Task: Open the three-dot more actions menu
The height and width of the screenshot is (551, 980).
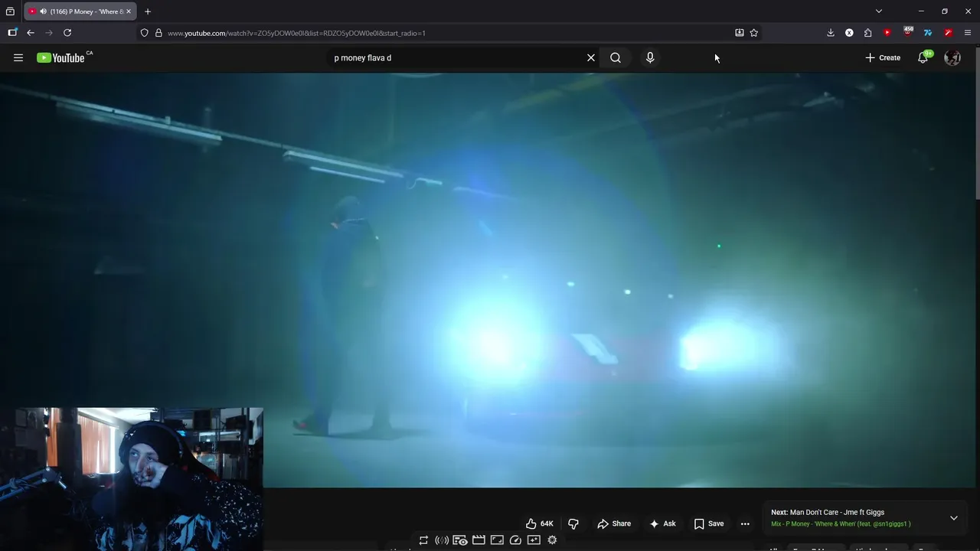Action: 745,523
